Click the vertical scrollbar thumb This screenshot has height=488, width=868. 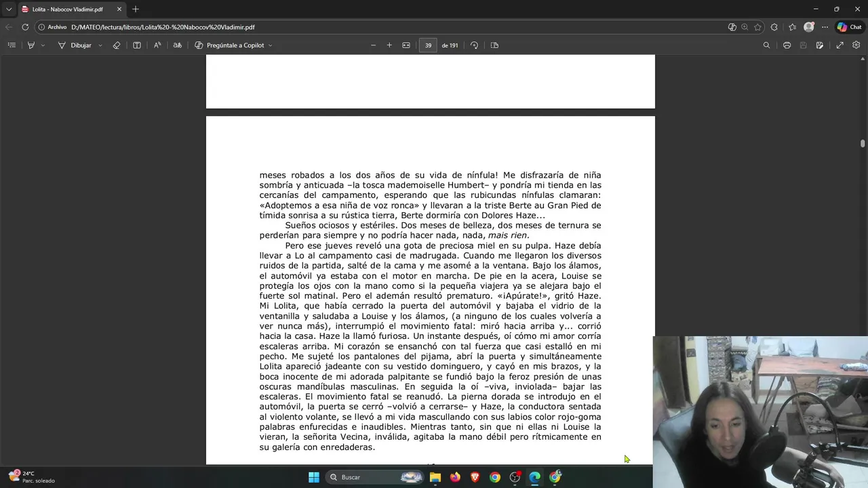(x=863, y=144)
